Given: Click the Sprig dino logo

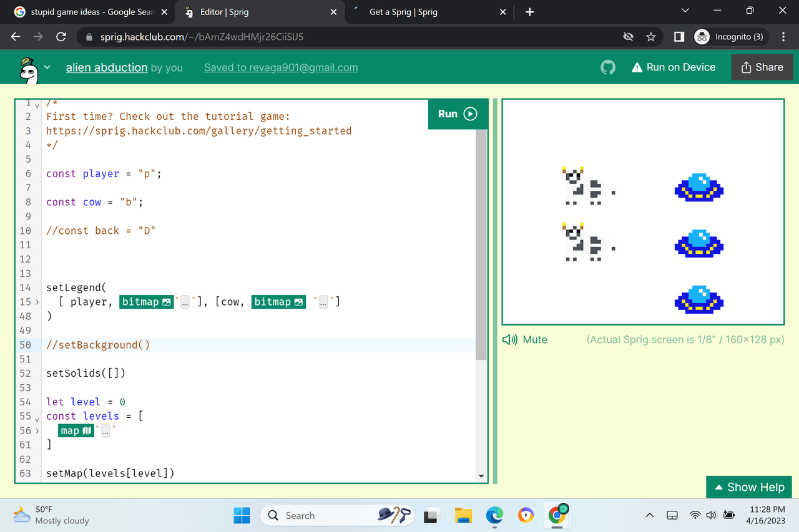Looking at the screenshot, I should point(27,69).
